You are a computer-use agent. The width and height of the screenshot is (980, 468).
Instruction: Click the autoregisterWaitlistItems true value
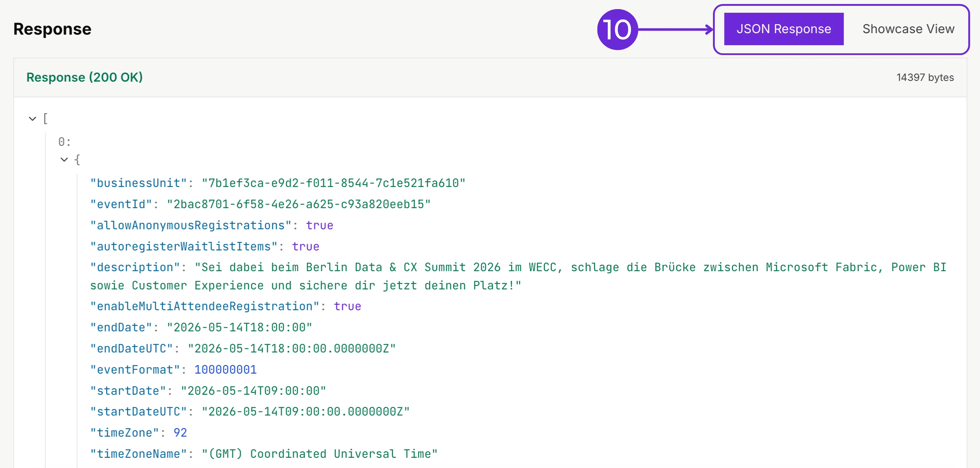pyautogui.click(x=306, y=246)
